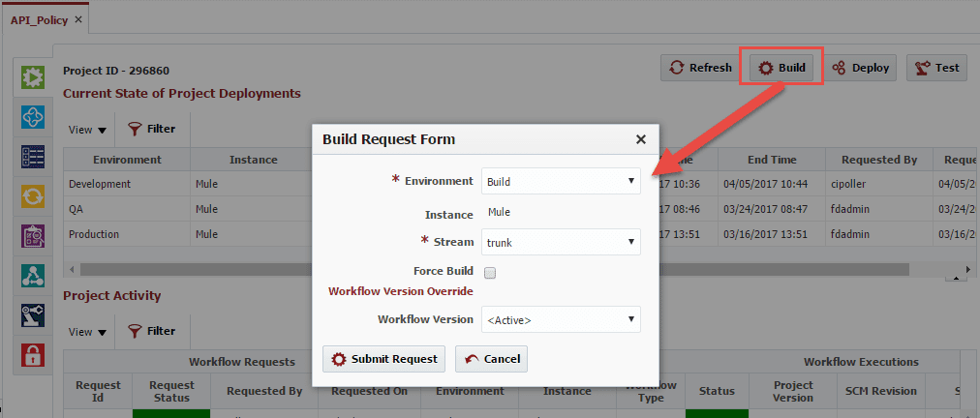This screenshot has height=418, width=980.
Task: Open the purple clipboard sidebar icon
Action: pos(33,236)
